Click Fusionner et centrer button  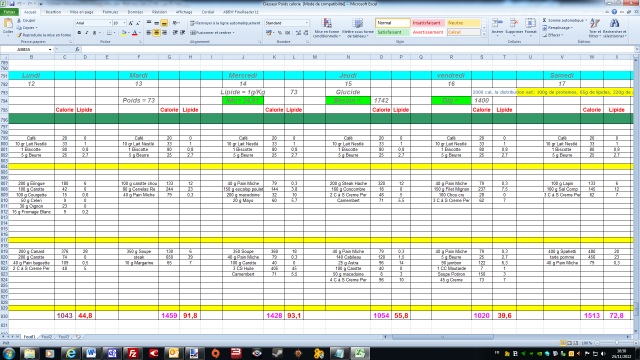click(212, 33)
